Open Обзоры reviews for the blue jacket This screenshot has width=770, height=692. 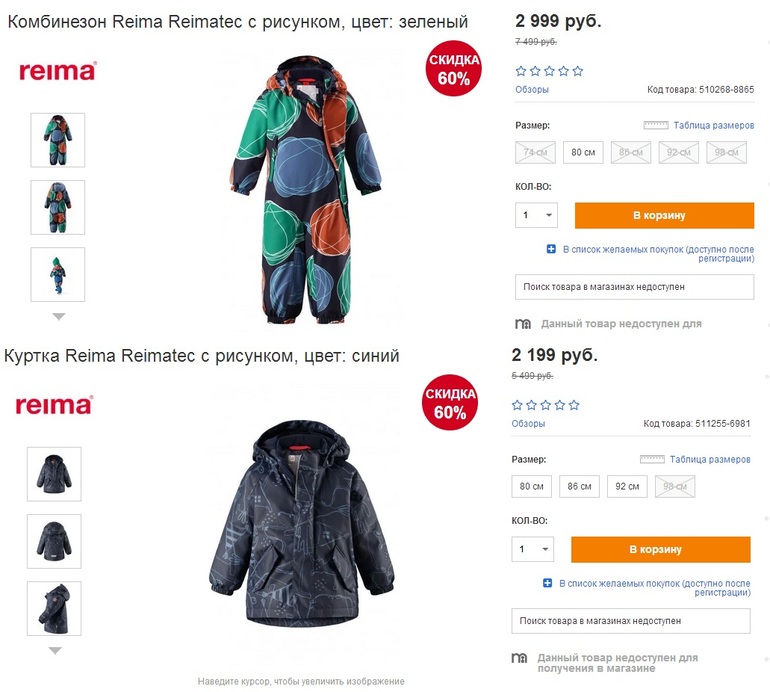[x=528, y=424]
